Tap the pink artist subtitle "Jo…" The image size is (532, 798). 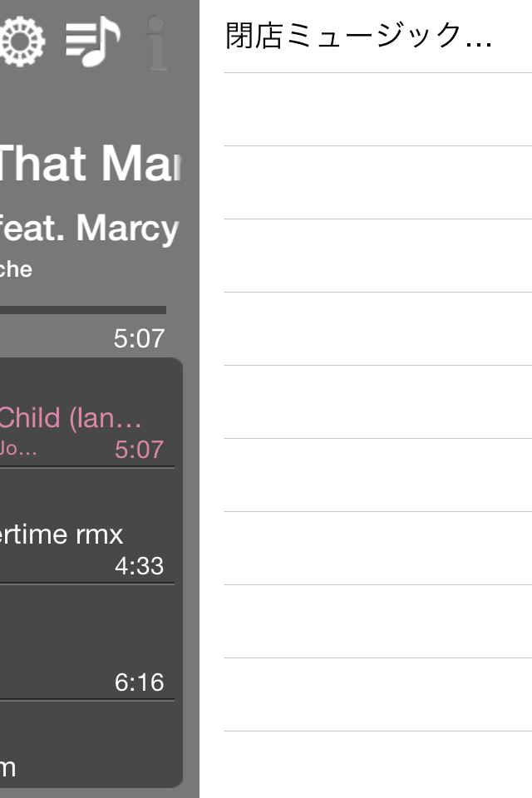click(17, 448)
